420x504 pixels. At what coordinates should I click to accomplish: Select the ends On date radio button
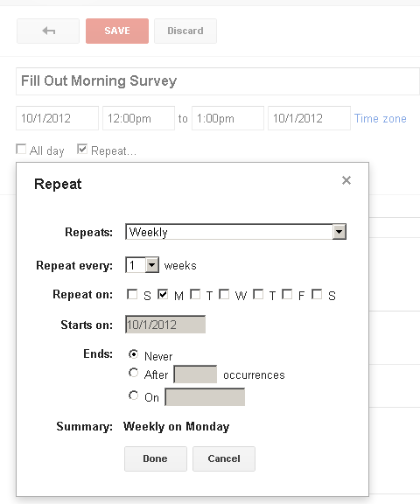coord(133,395)
